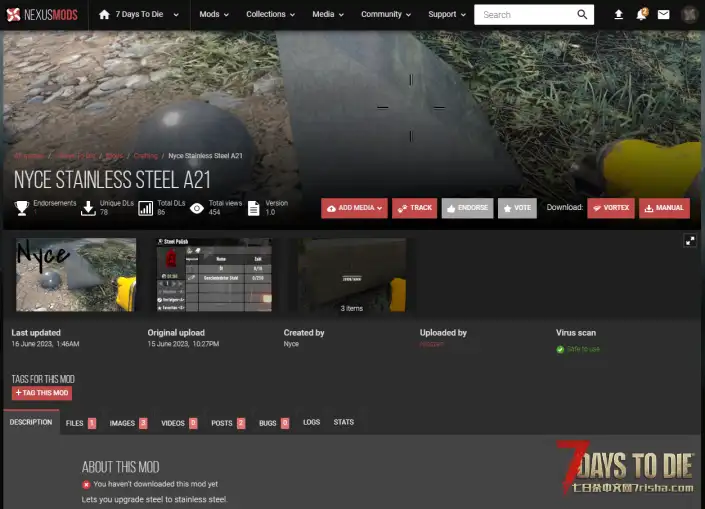Click the Crafting breadcrumb link
Image resolution: width=705 pixels, height=509 pixels.
[146, 156]
